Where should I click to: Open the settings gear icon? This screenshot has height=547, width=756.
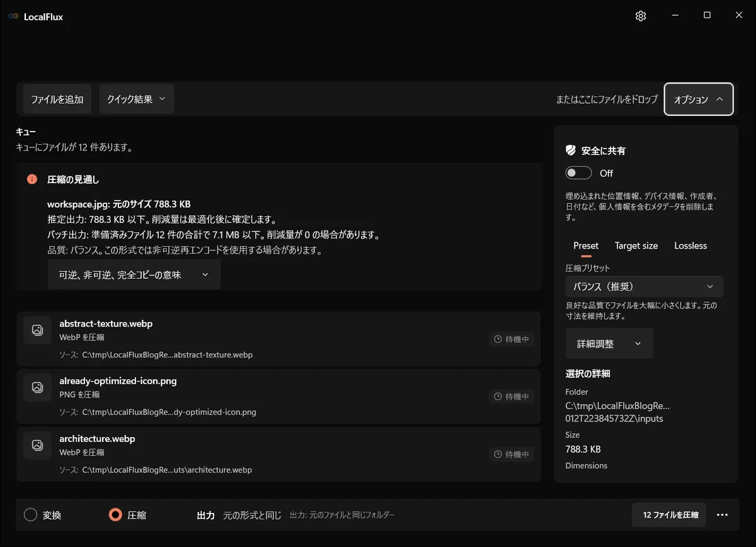coord(641,16)
